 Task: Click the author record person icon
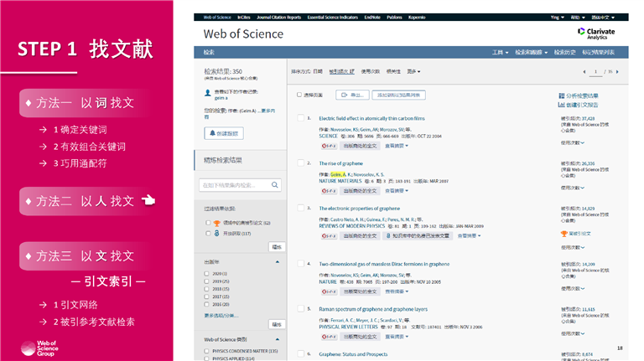pyautogui.click(x=207, y=93)
